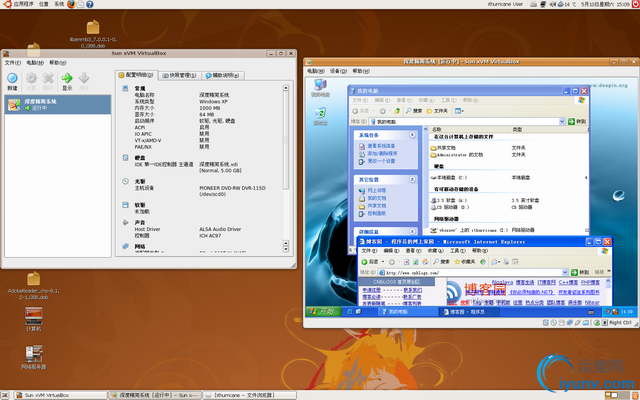Switch to the 辅助说明(e) description tab
The image size is (640, 400).
(222, 76)
